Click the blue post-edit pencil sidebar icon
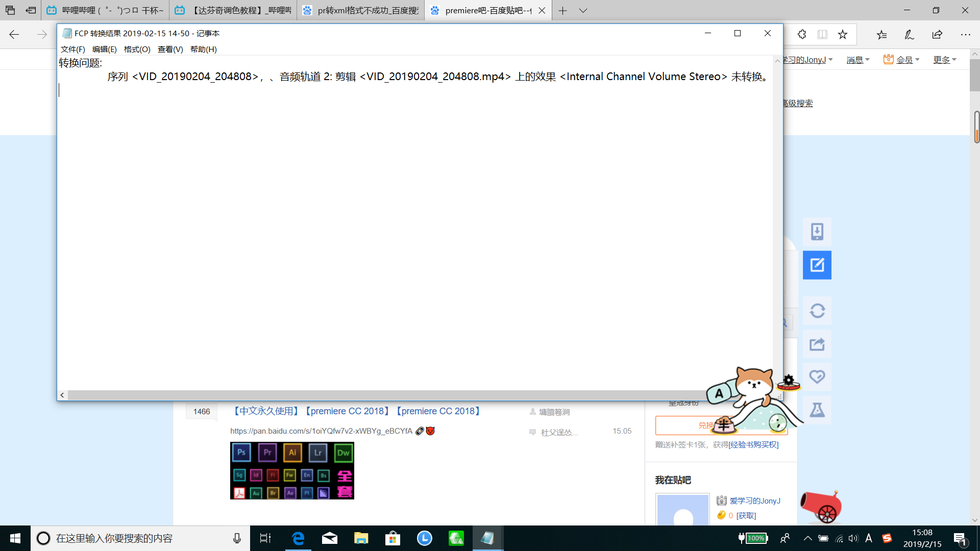980x551 pixels. pyautogui.click(x=817, y=265)
